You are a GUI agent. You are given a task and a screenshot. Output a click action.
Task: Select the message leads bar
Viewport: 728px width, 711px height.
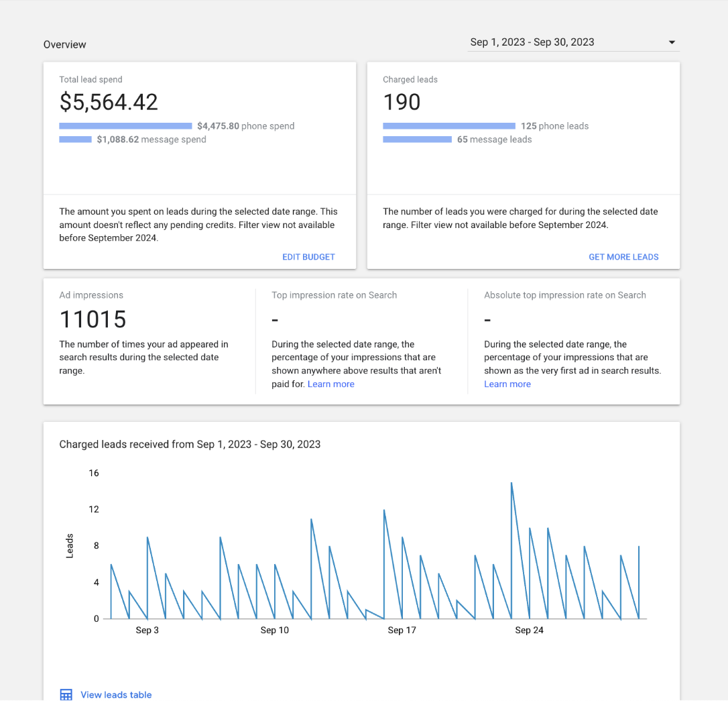coord(417,140)
